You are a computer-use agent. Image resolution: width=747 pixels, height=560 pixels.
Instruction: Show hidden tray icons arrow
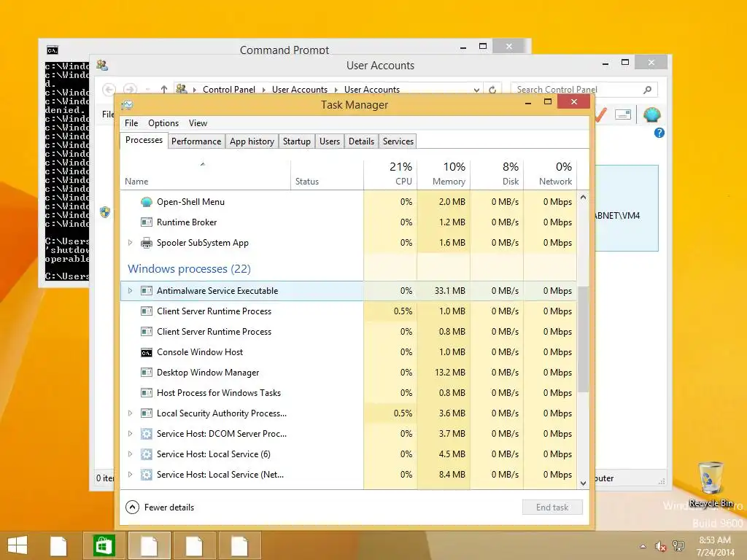pos(643,546)
